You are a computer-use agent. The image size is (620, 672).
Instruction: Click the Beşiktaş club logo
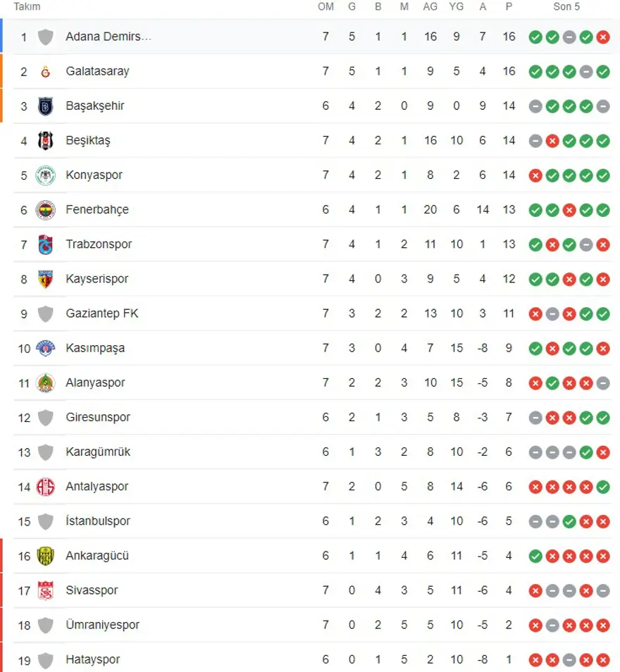pyautogui.click(x=46, y=140)
